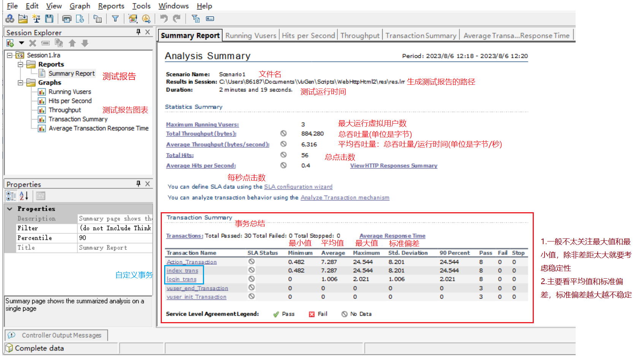Click the Print toolbar icon

[67, 19]
